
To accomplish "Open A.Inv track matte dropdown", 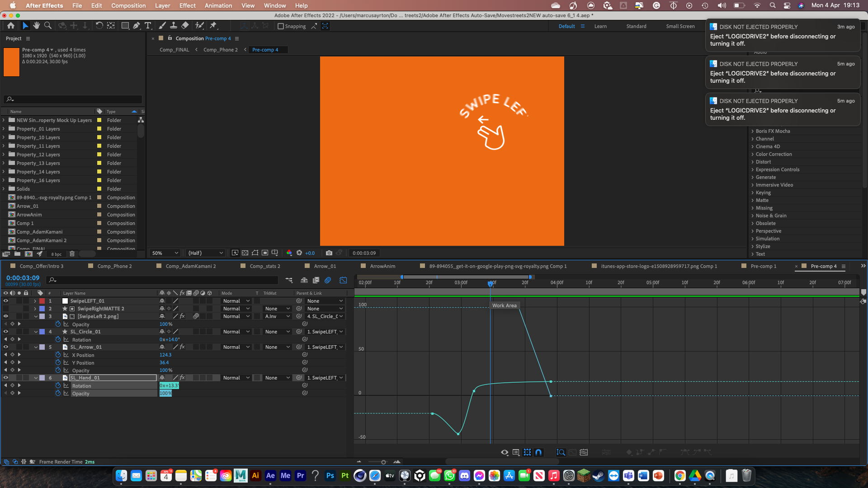I will coord(277,316).
